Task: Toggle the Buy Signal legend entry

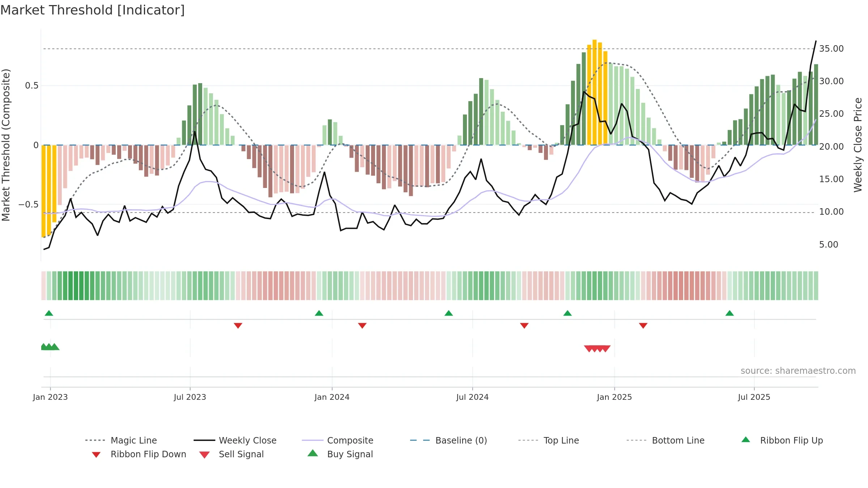Action: click(x=340, y=454)
